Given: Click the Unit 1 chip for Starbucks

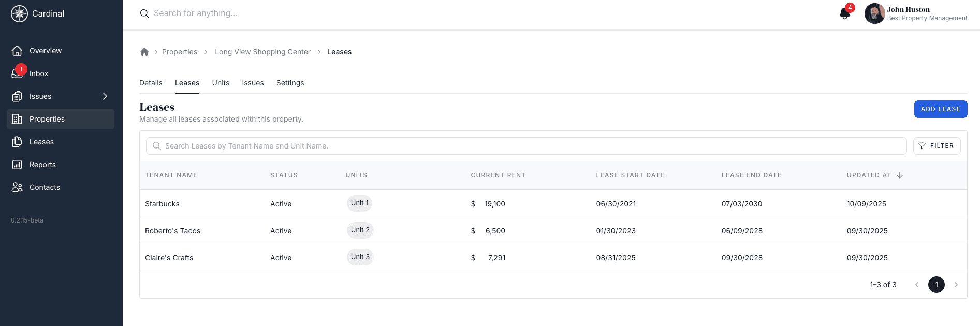Looking at the screenshot, I should tap(359, 203).
